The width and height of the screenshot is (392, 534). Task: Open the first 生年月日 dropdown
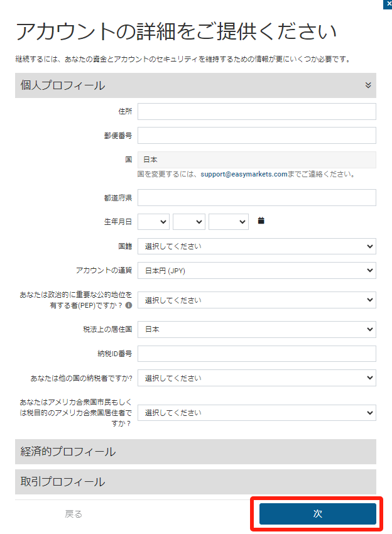point(154,222)
